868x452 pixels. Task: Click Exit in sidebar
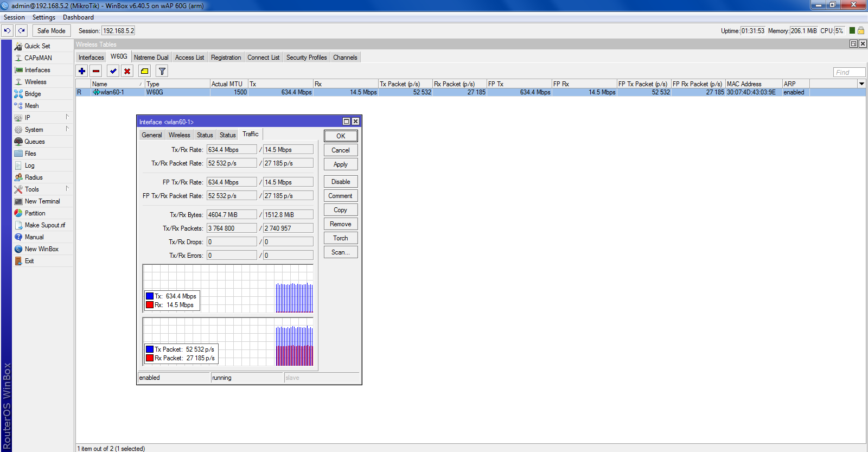(x=29, y=261)
